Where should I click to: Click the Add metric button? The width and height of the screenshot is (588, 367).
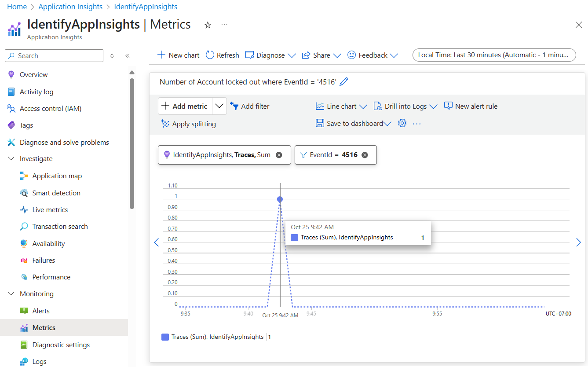[185, 106]
